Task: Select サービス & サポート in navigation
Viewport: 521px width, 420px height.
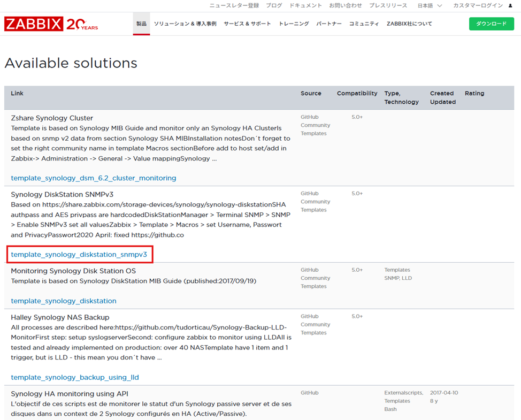Action: click(247, 24)
